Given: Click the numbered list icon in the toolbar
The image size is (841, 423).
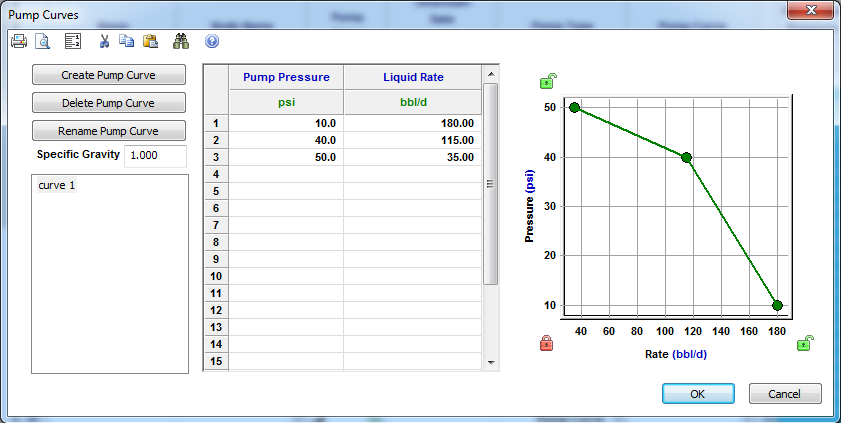Looking at the screenshot, I should point(72,41).
